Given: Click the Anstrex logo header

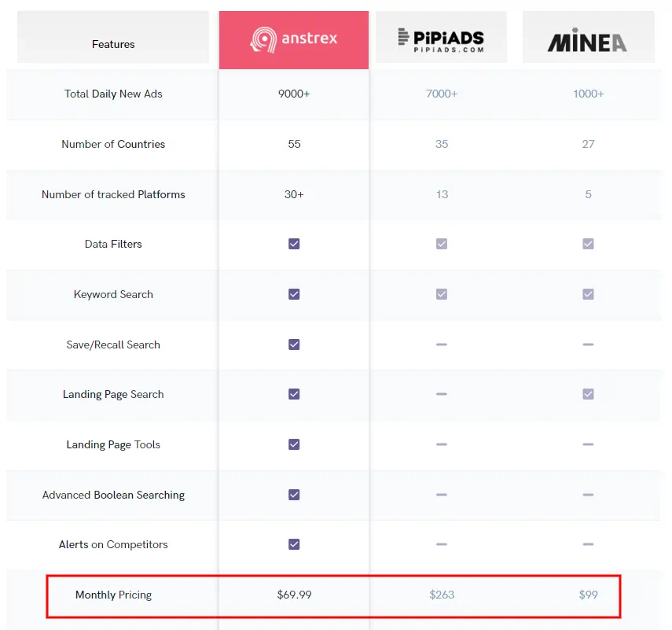Looking at the screenshot, I should pyautogui.click(x=294, y=40).
